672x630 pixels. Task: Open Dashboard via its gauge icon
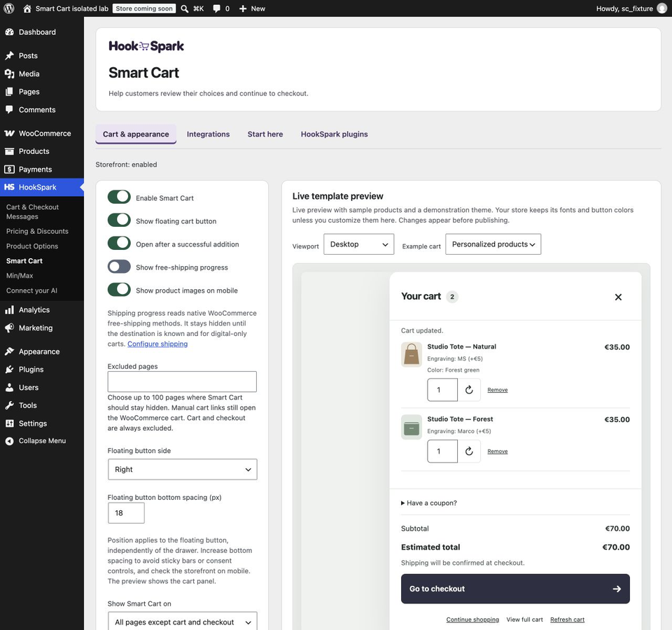tap(9, 32)
